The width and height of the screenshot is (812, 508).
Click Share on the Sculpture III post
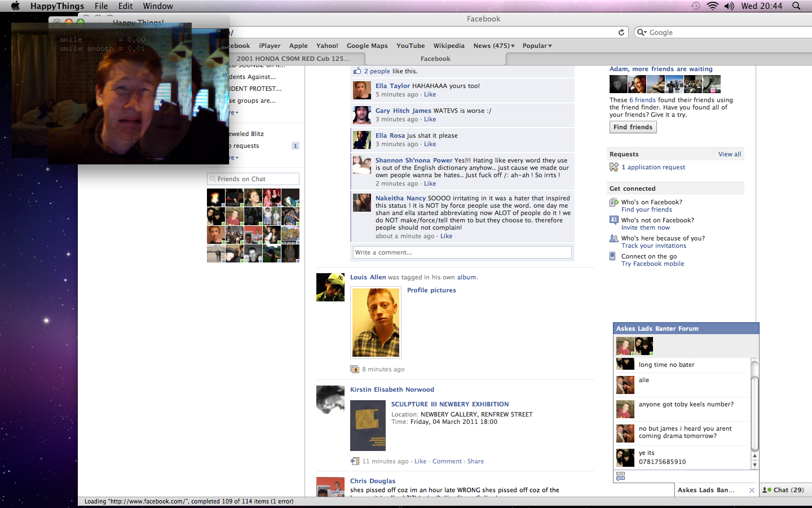(x=475, y=461)
